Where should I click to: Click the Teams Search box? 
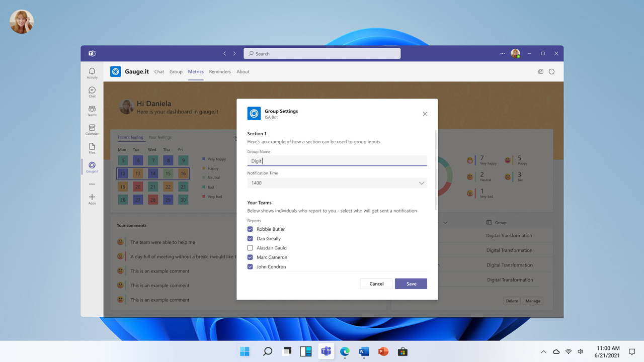(x=322, y=53)
